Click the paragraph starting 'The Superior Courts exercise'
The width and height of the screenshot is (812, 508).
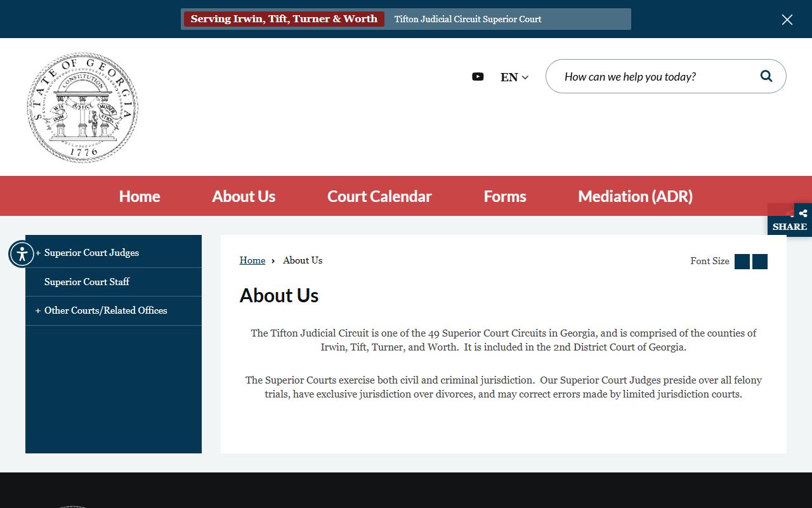pos(504,387)
